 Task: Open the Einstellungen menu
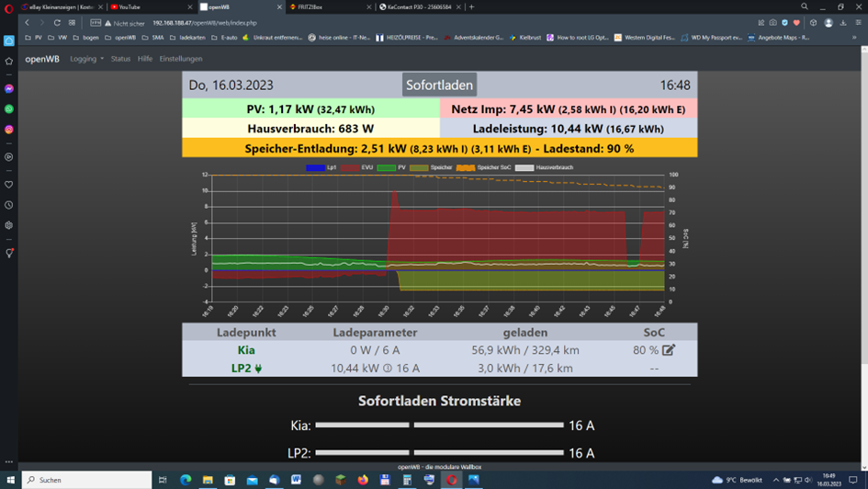click(181, 59)
